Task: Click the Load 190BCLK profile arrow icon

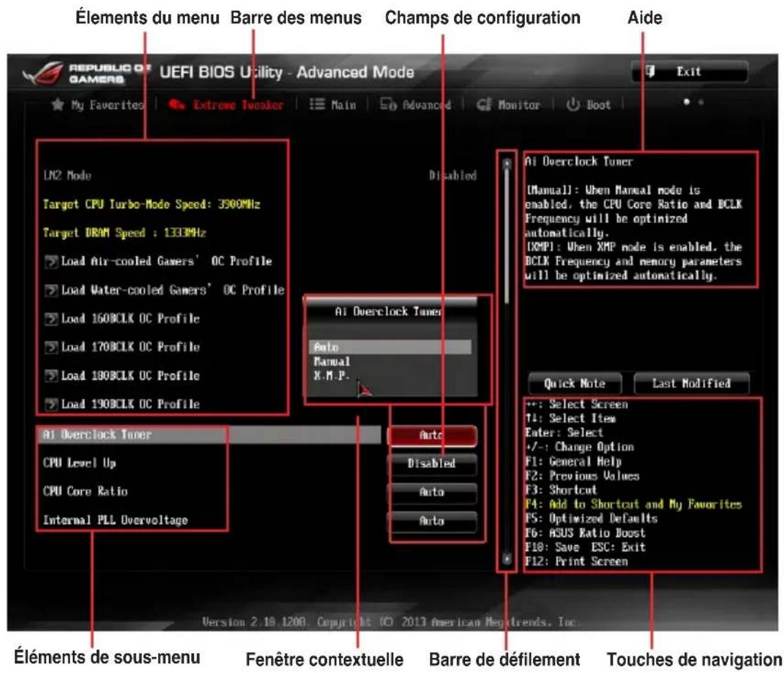Action: coord(51,405)
